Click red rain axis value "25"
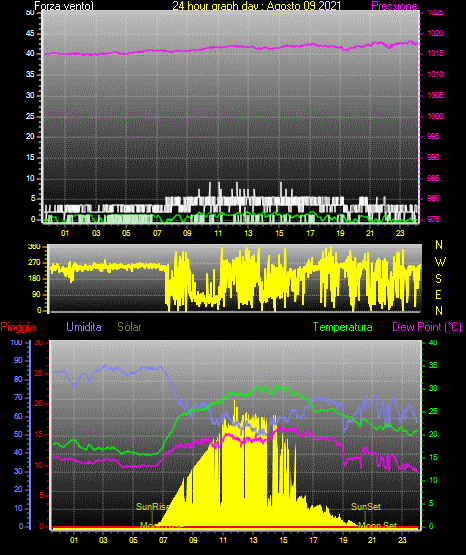 coord(39,373)
